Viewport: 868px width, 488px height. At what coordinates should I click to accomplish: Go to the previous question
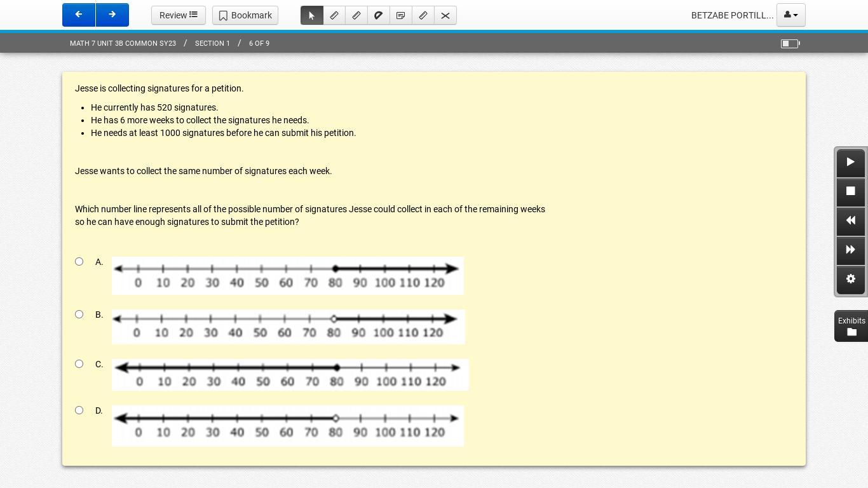tap(79, 15)
